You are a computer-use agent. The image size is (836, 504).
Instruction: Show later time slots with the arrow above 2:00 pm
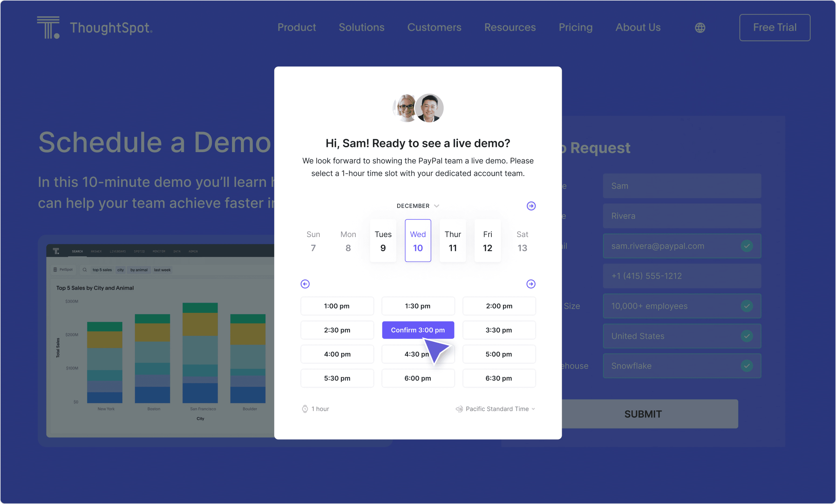531,284
